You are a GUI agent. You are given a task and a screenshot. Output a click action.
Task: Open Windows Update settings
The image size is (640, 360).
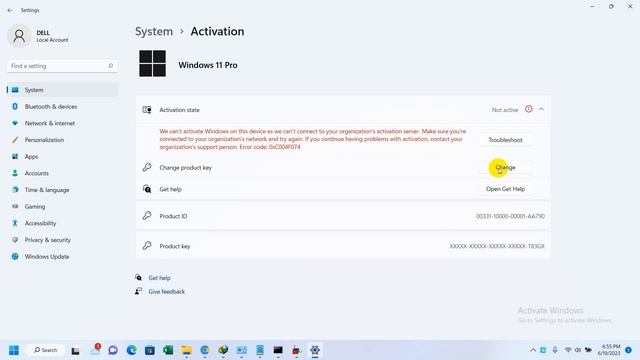[62, 257]
